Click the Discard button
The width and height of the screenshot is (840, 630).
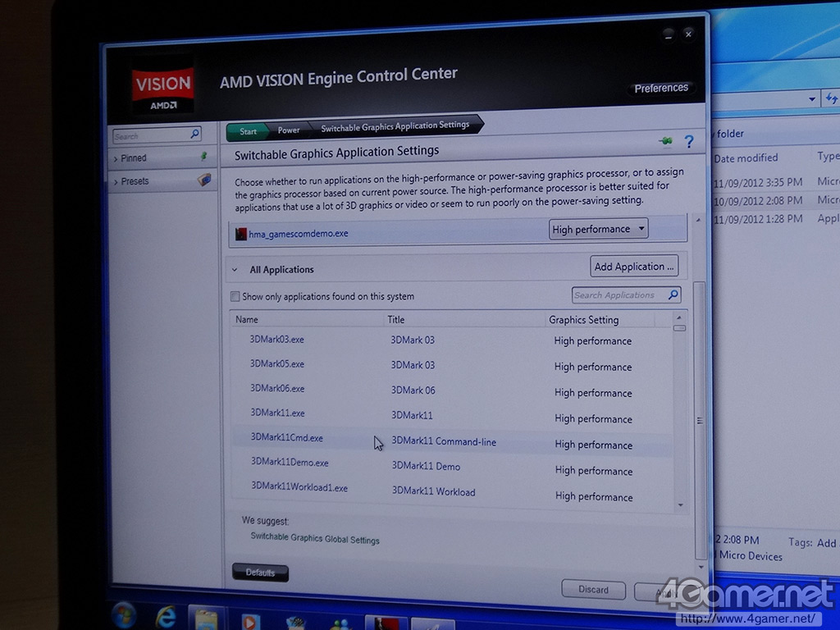(x=594, y=589)
